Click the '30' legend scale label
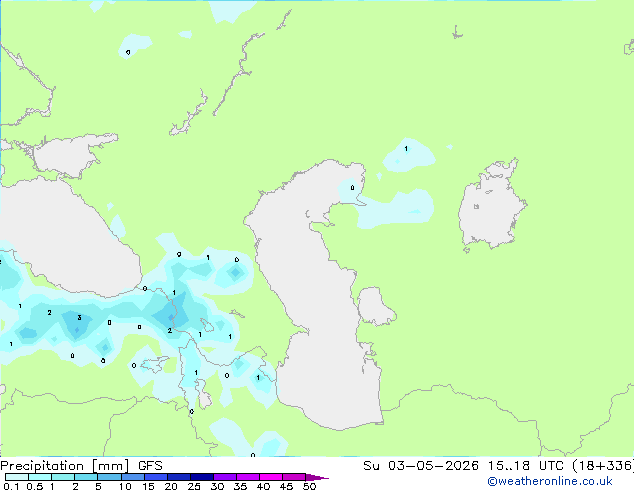The height and width of the screenshot is (490, 634). (x=217, y=486)
